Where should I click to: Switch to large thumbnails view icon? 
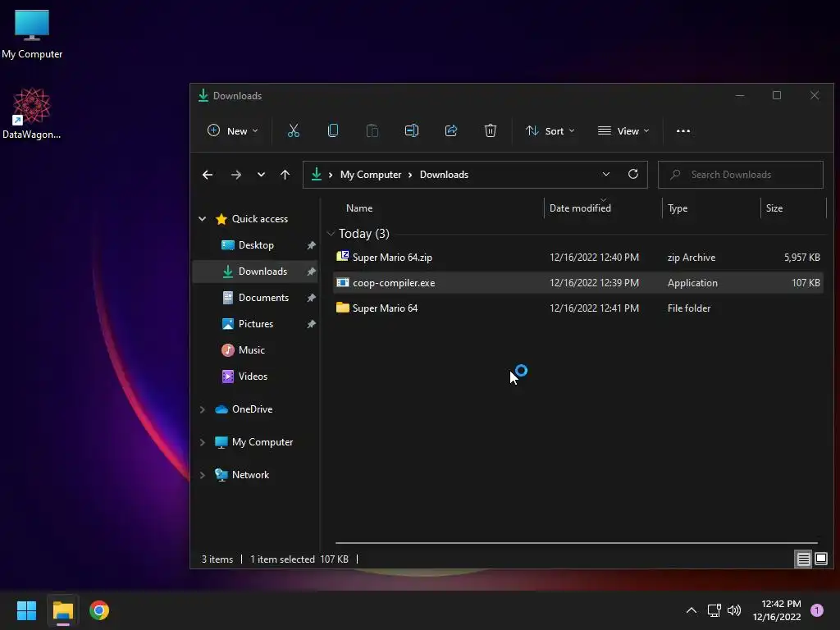point(820,559)
